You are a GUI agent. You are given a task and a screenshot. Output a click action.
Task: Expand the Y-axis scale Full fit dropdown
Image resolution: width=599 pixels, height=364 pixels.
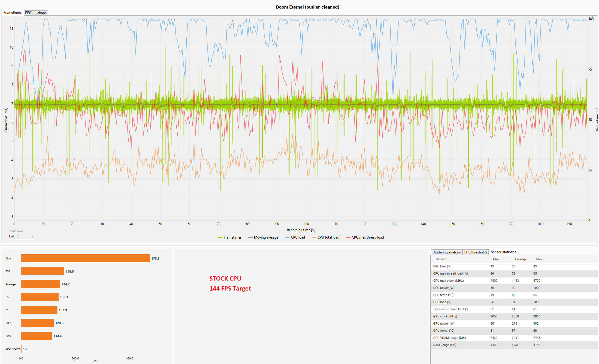click(x=21, y=236)
